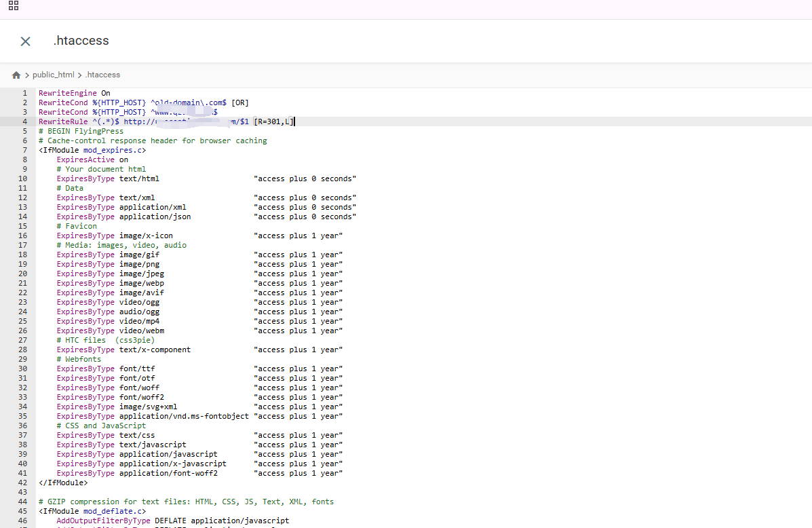
Task: Select .htaccess in the breadcrumb path
Action: (x=102, y=75)
